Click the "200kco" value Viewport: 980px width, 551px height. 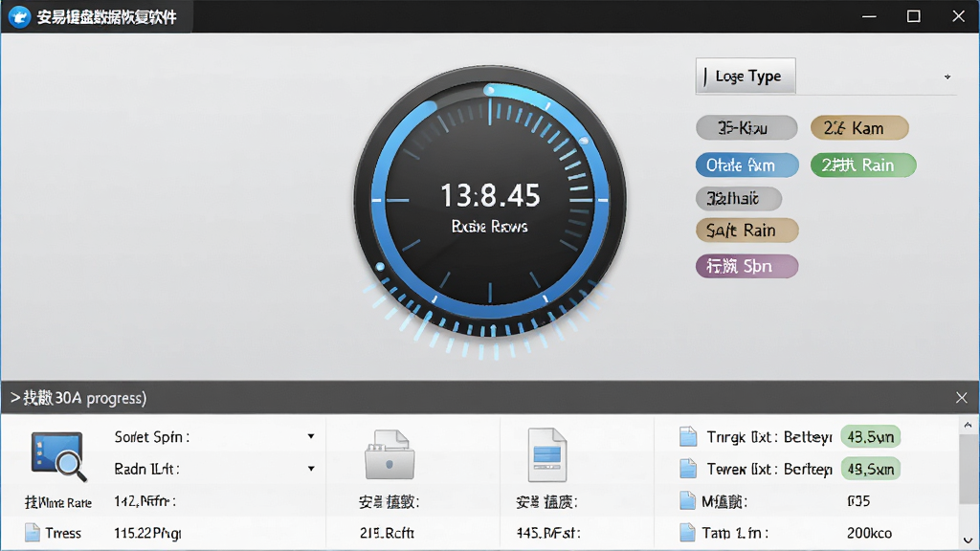coord(869,533)
